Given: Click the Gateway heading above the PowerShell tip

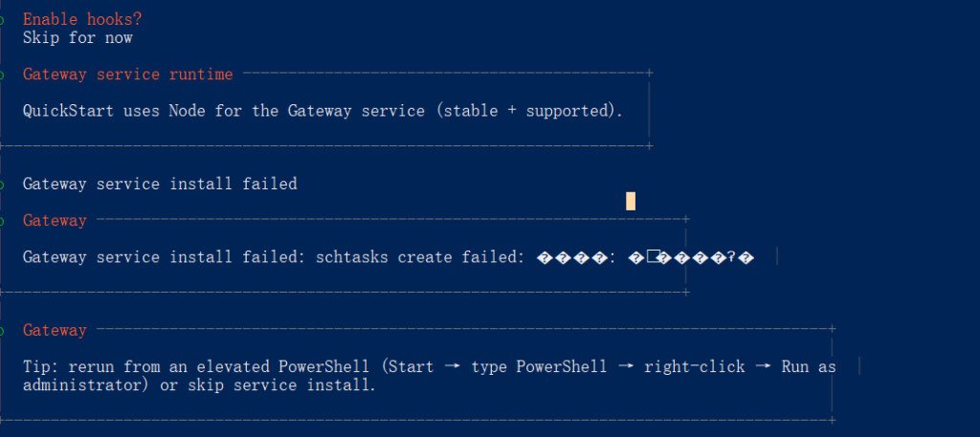Looking at the screenshot, I should point(55,330).
